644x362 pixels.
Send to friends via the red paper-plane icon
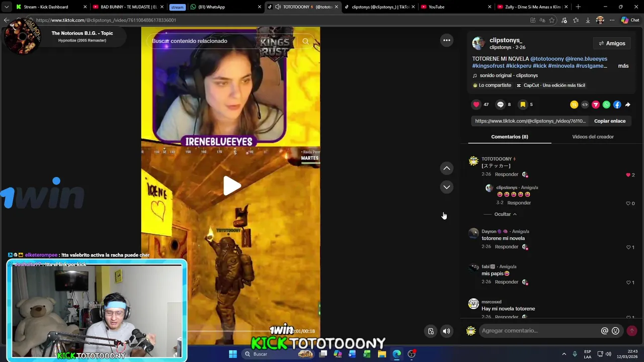coord(596,105)
